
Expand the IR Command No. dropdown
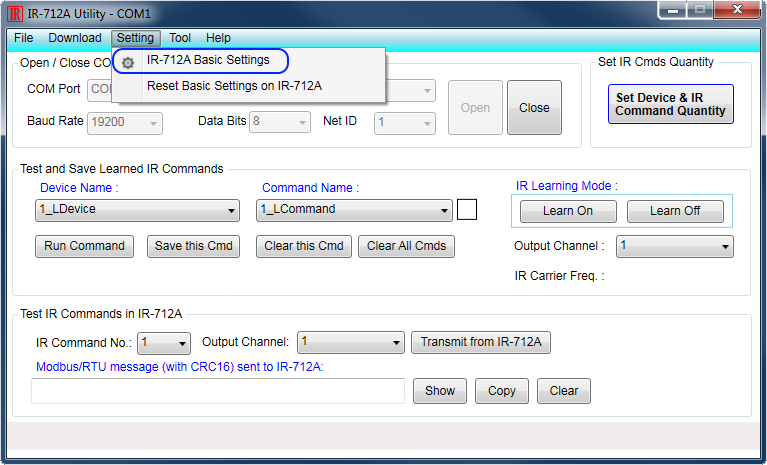point(164,343)
